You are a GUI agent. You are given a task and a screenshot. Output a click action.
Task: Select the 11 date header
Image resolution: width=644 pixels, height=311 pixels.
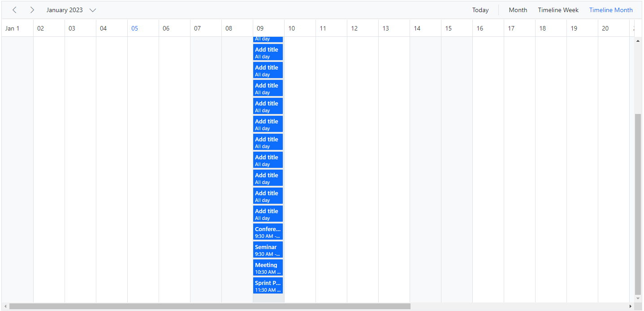331,28
